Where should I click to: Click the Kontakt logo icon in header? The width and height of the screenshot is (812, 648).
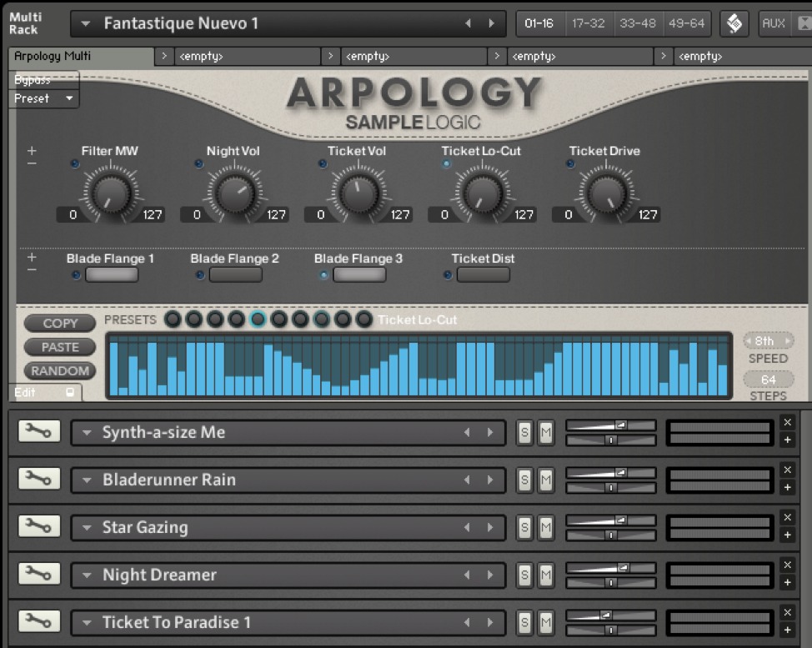pos(734,23)
